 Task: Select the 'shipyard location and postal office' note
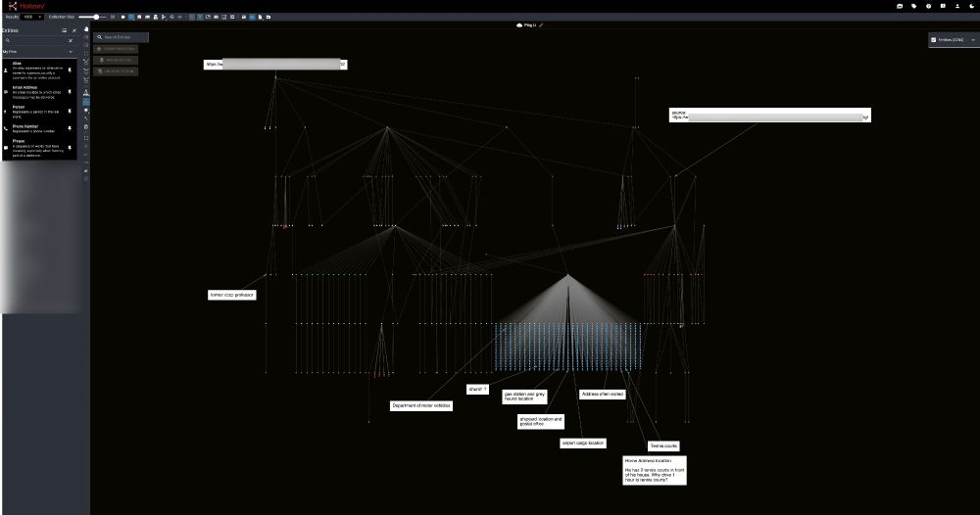pos(541,421)
